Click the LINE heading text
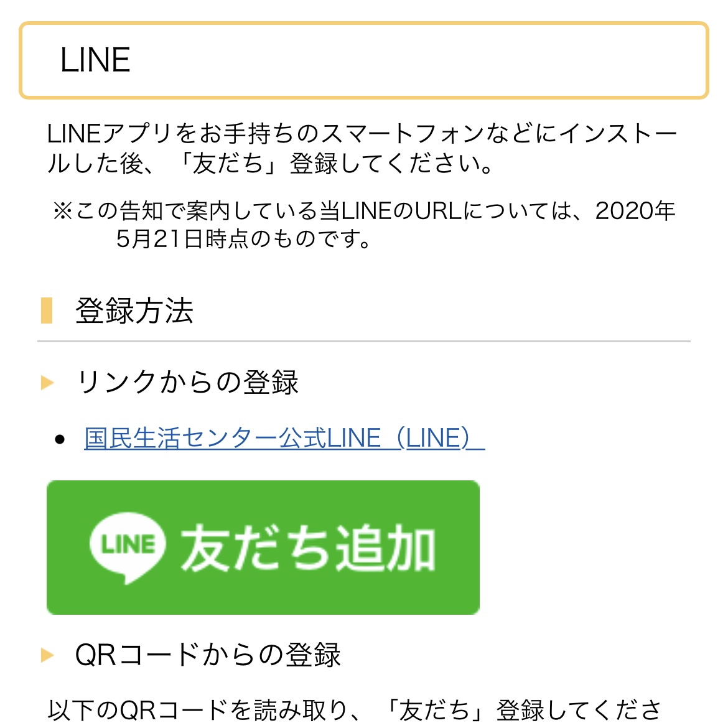 point(95,60)
